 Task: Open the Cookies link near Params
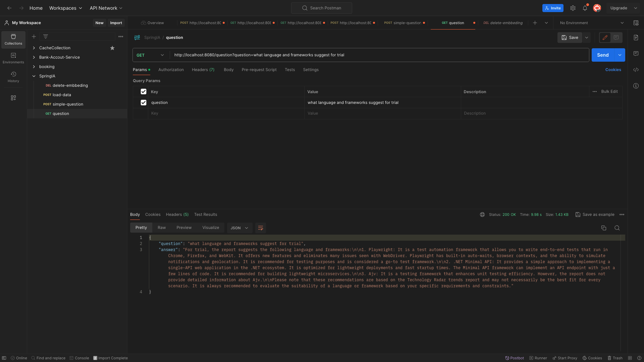[613, 70]
